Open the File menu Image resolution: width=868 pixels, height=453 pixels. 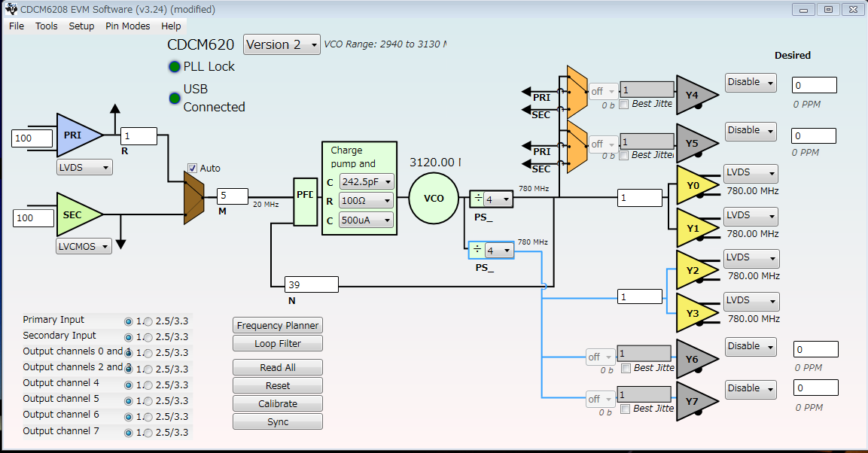(x=17, y=26)
